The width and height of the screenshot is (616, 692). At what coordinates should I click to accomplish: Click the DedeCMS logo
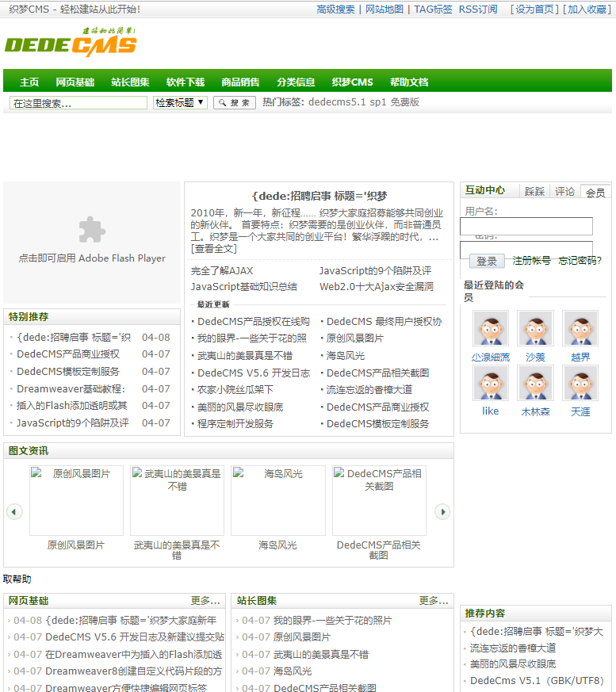coord(71,43)
